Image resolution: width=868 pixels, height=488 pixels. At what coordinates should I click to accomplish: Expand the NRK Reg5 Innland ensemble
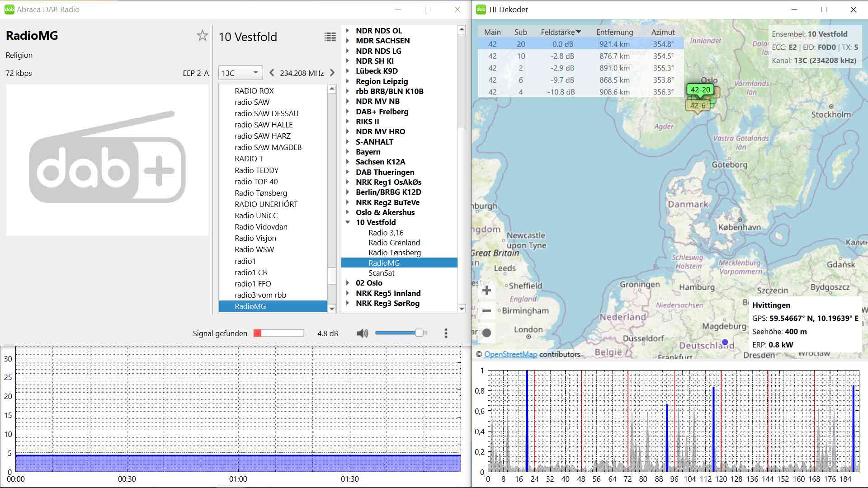click(x=348, y=293)
